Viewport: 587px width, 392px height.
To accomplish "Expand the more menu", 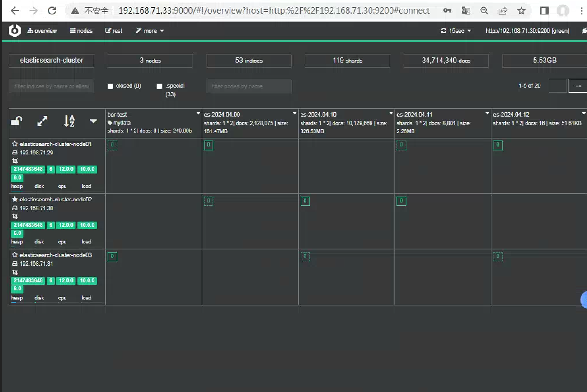I will click(150, 31).
